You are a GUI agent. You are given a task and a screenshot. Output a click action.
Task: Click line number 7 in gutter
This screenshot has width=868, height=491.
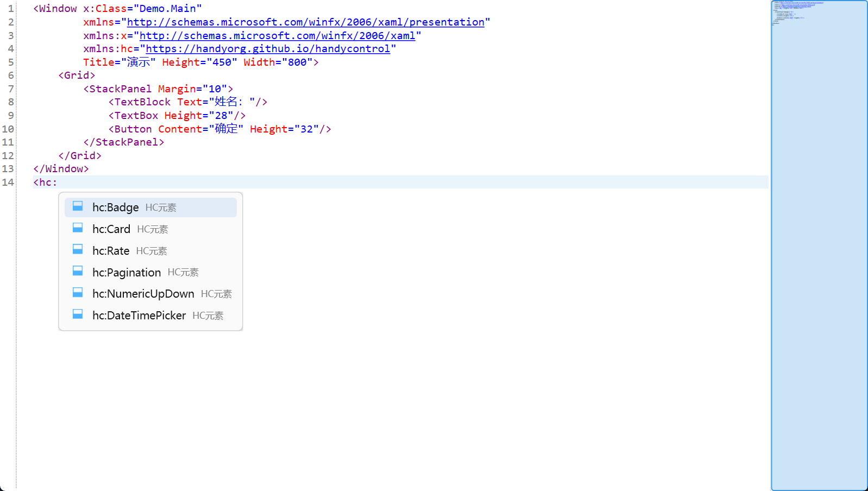(11, 89)
